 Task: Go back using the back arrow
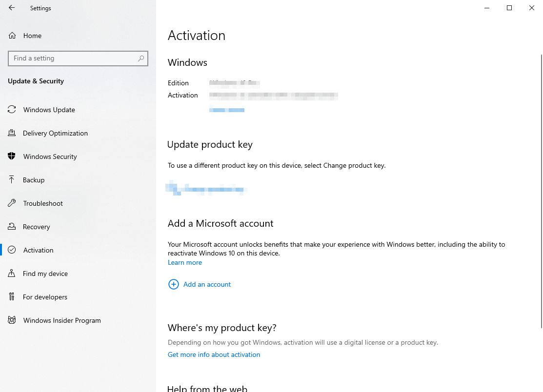pos(11,8)
